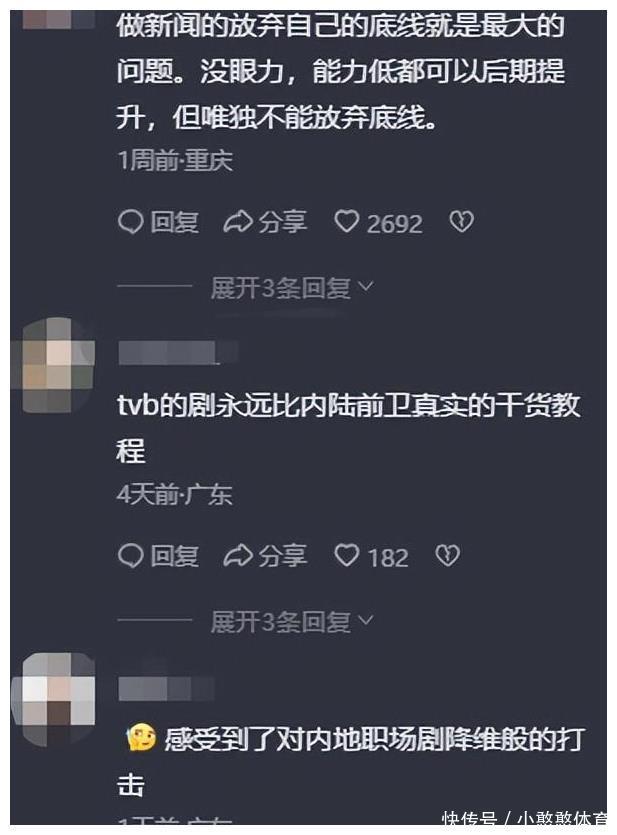This screenshot has width=617, height=835.
Task: Reply to the tvb drama comment
Action: (158, 556)
